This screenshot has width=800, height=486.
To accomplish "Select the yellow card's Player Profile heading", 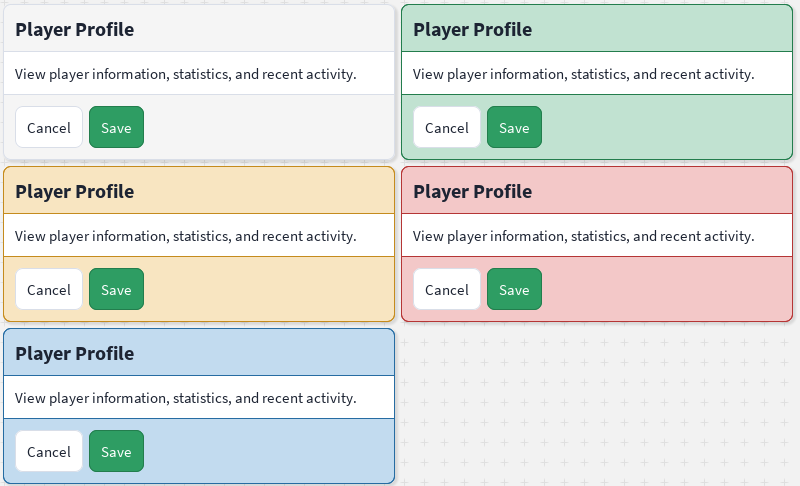I will pos(74,192).
